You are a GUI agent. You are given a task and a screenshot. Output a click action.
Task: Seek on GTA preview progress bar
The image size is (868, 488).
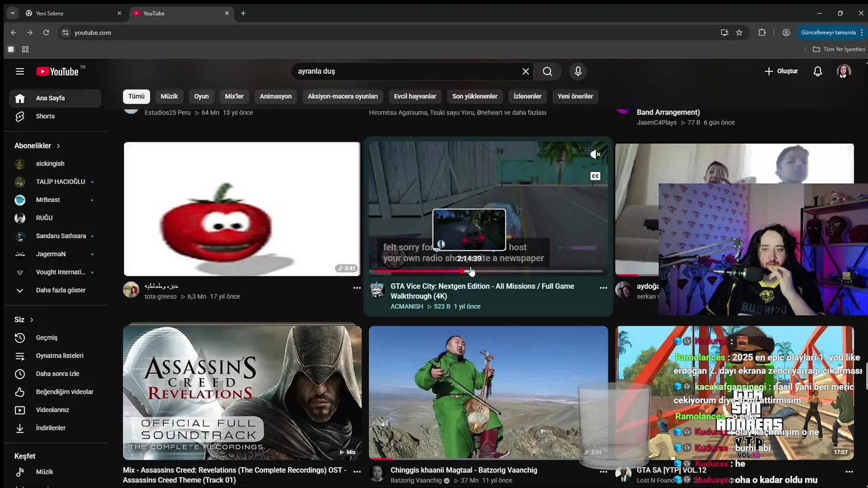[486, 271]
